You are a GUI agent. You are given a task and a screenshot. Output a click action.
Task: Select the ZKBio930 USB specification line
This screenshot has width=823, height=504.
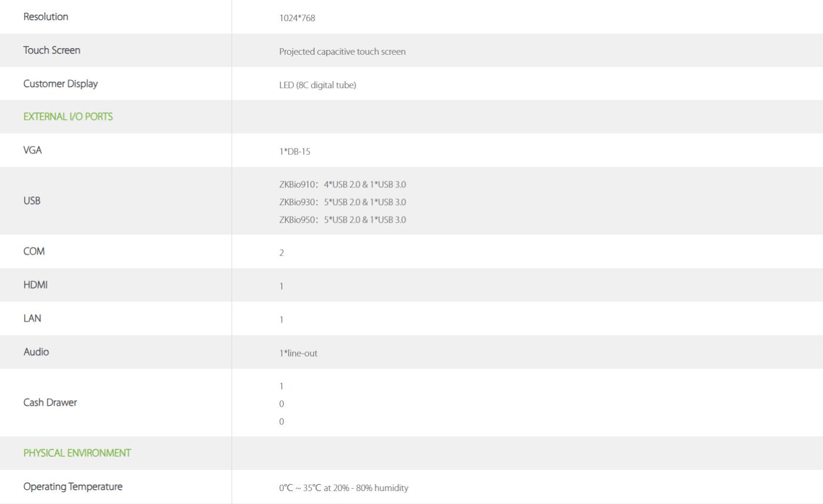tap(342, 202)
